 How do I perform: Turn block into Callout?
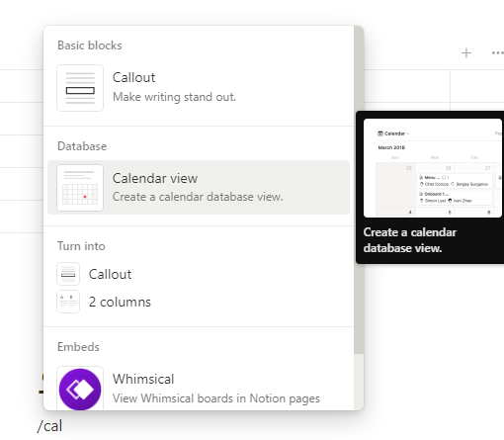click(x=199, y=274)
